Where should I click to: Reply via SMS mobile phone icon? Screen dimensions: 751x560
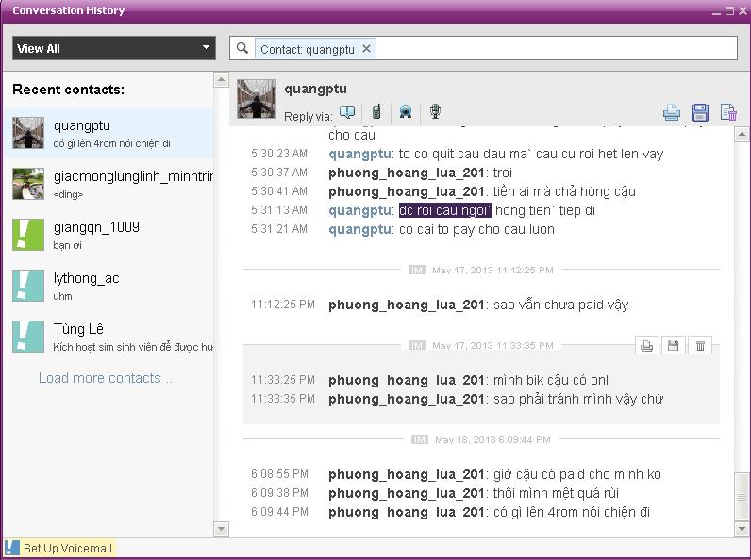pyautogui.click(x=376, y=111)
